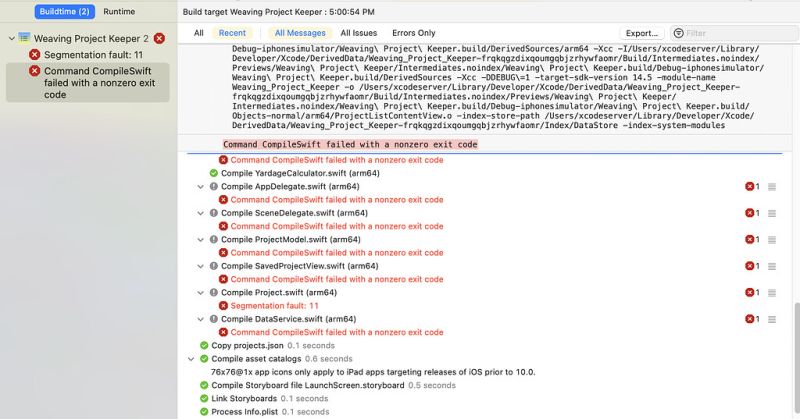Viewport: 800px width, 419px height.
Task: Collapse Compile Project.swift row
Action: (x=201, y=293)
